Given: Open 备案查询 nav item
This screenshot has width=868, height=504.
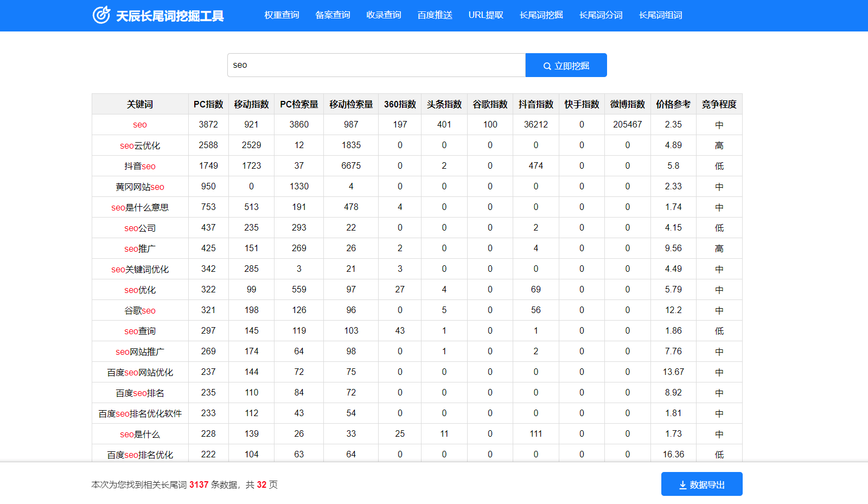Looking at the screenshot, I should pyautogui.click(x=333, y=15).
